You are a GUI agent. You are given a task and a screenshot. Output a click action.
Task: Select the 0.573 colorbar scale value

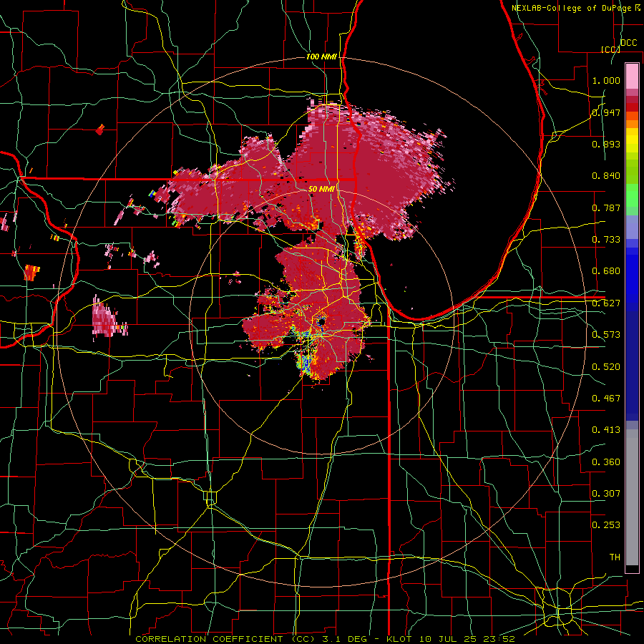606,335
